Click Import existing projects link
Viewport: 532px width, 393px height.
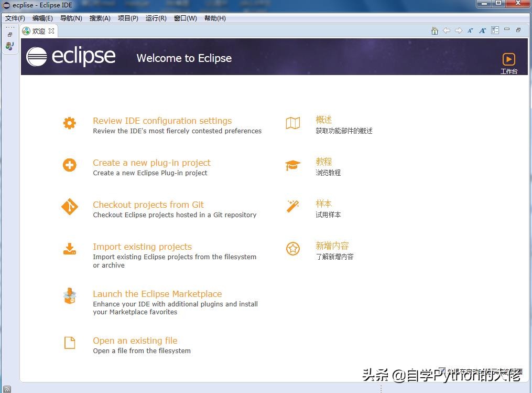coord(142,247)
